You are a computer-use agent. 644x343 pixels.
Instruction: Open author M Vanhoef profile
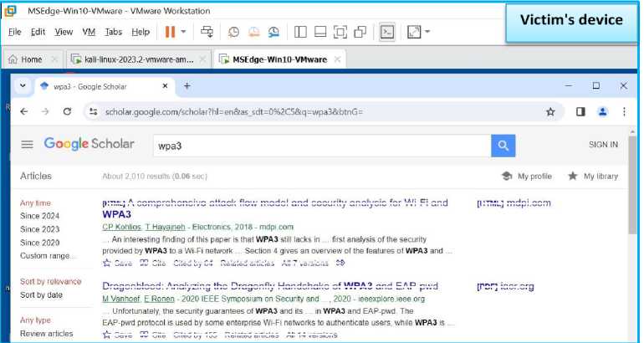click(120, 299)
